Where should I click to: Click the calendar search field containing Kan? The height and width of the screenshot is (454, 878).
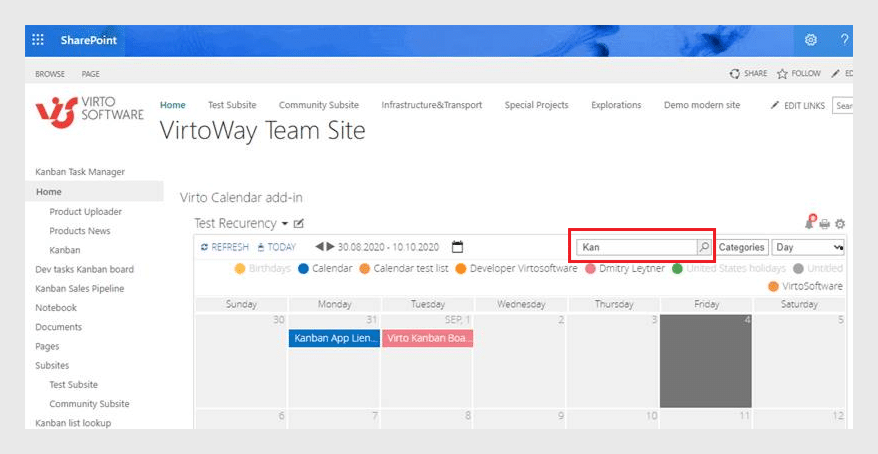coord(637,247)
